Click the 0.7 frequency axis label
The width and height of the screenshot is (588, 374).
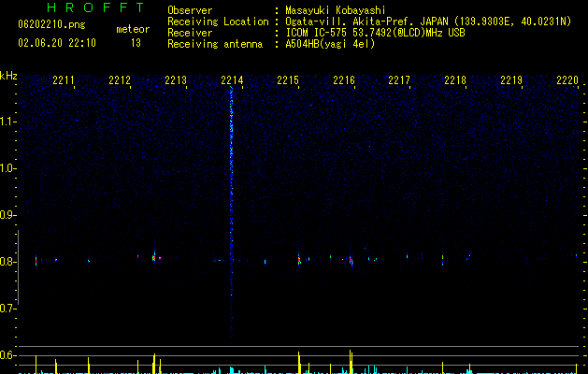point(7,309)
